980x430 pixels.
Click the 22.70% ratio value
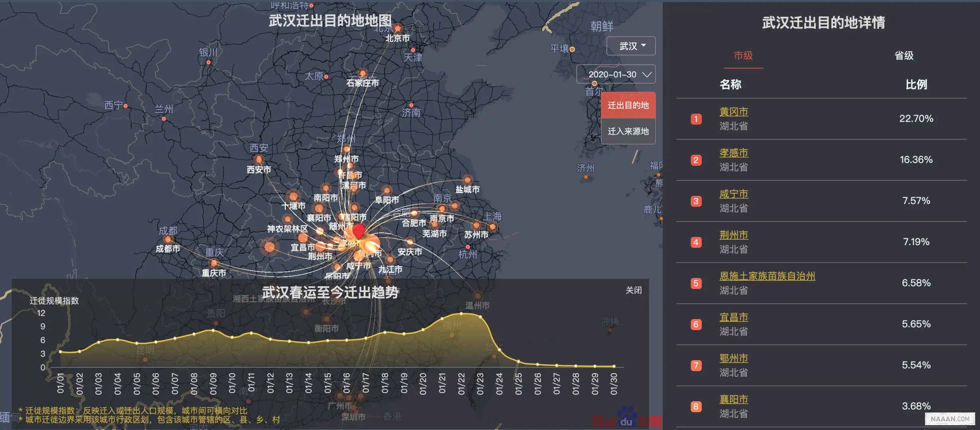pyautogui.click(x=916, y=119)
